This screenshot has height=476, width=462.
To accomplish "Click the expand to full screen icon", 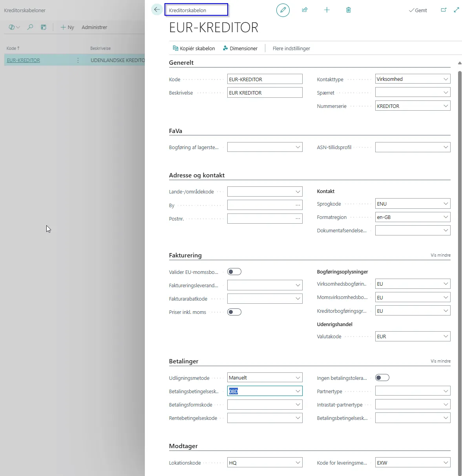I will click(457, 10).
